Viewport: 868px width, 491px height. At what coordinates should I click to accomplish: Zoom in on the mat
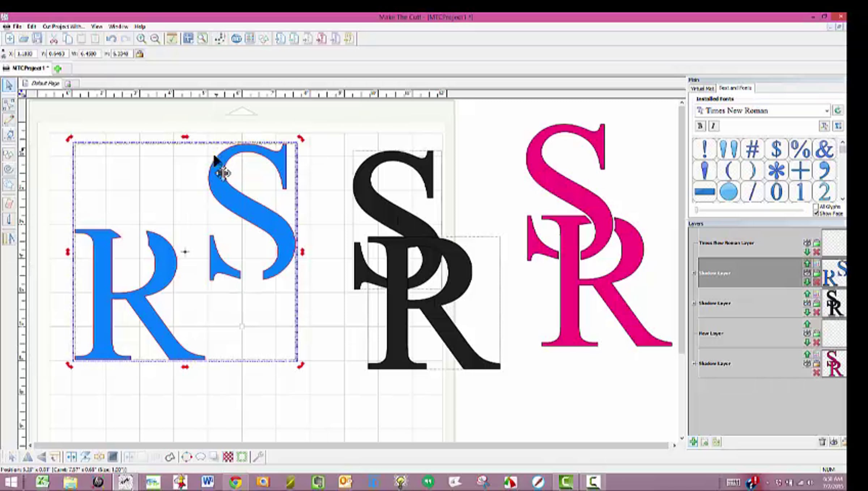(141, 39)
